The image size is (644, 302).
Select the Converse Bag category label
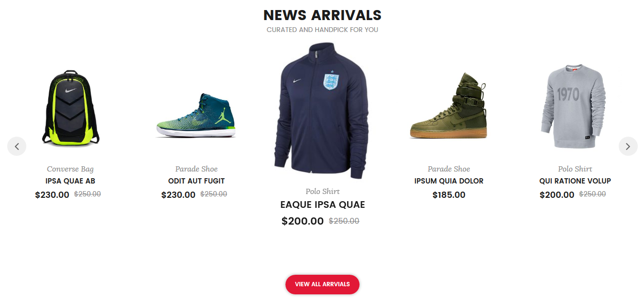click(70, 169)
